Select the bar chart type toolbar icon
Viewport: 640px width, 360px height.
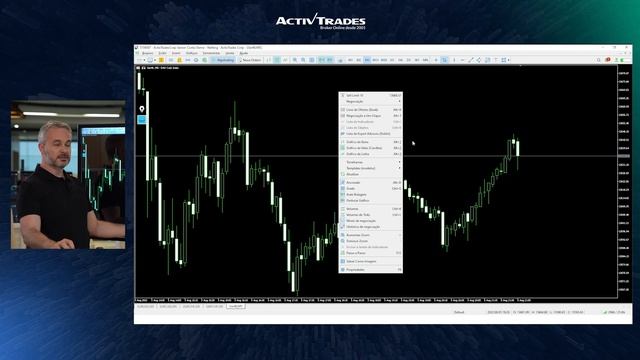269,60
